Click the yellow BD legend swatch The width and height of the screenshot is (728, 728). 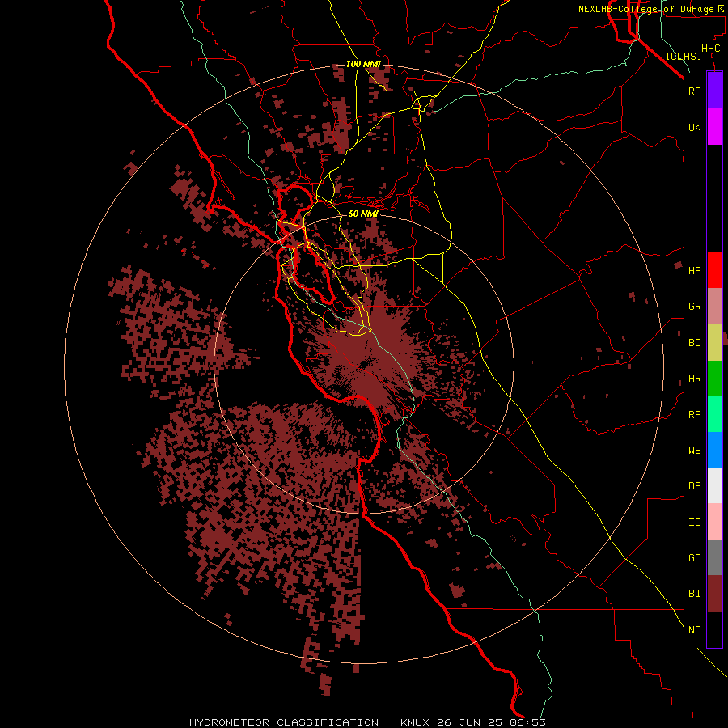[714, 343]
